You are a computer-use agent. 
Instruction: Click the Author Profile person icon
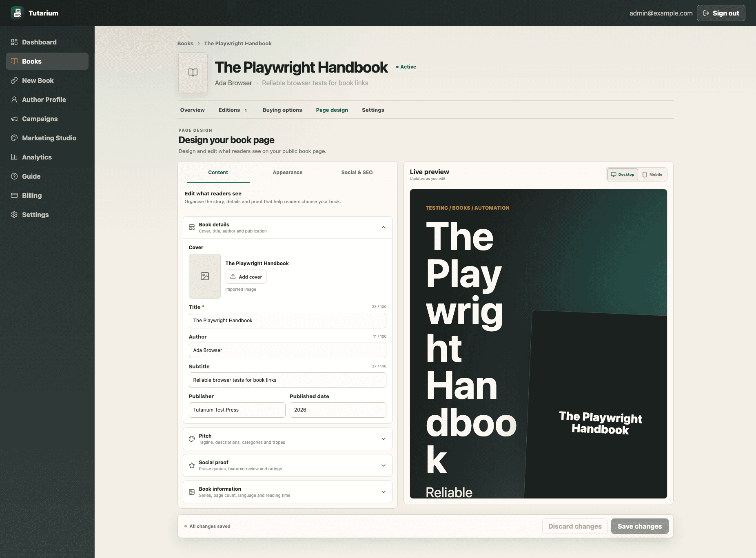pyautogui.click(x=14, y=100)
